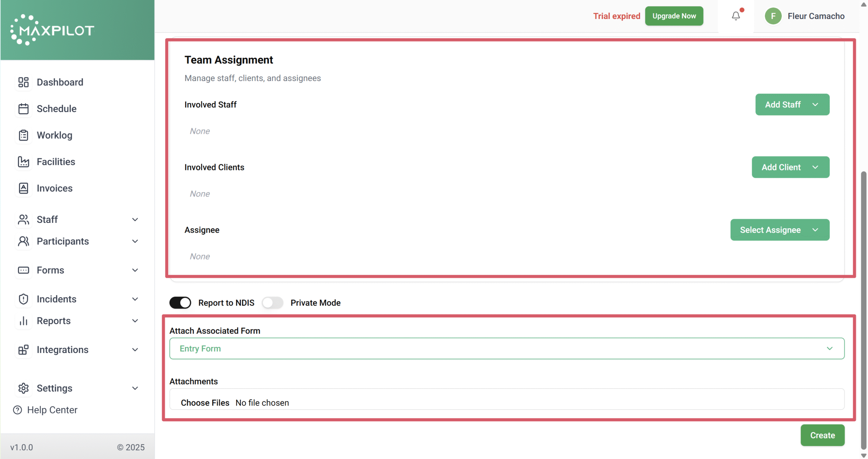868x459 pixels.
Task: Click the user avatar F icon
Action: click(x=773, y=16)
